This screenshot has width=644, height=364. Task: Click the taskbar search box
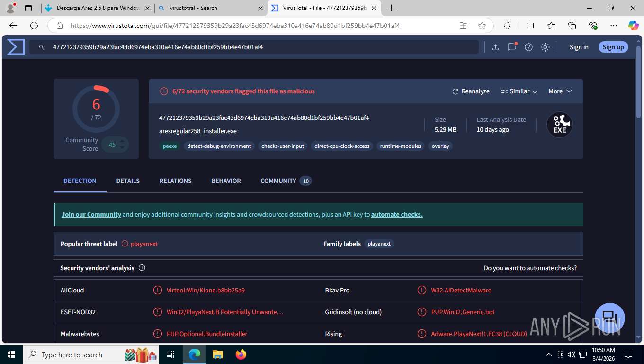[x=90, y=355]
